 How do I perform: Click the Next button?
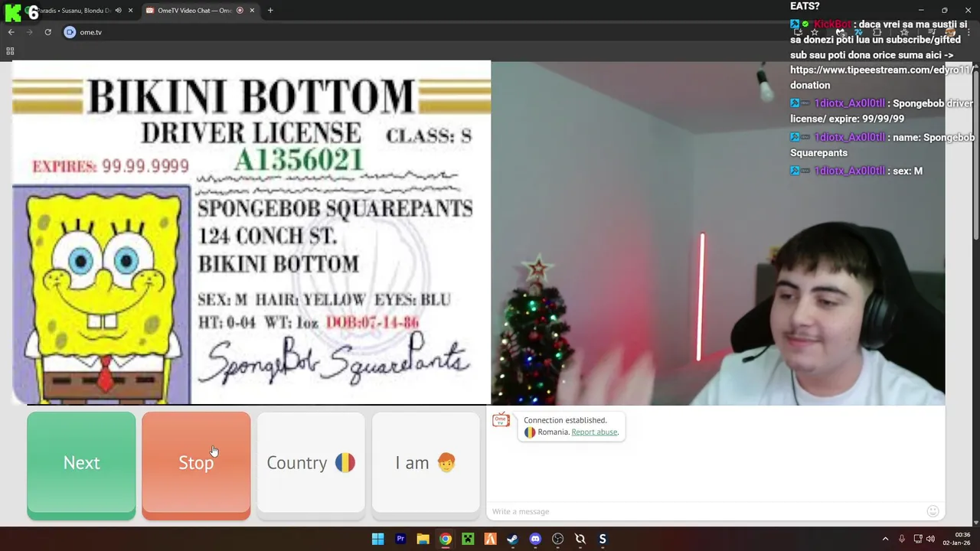coord(81,466)
